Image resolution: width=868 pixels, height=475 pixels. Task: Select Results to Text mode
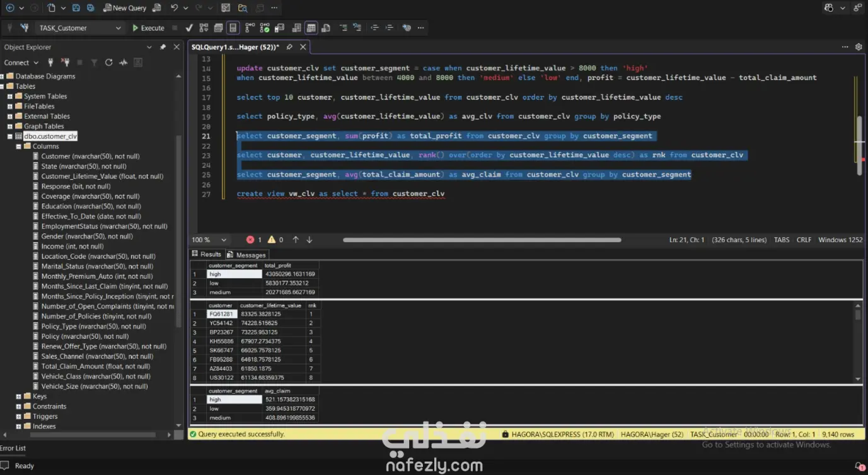296,28
